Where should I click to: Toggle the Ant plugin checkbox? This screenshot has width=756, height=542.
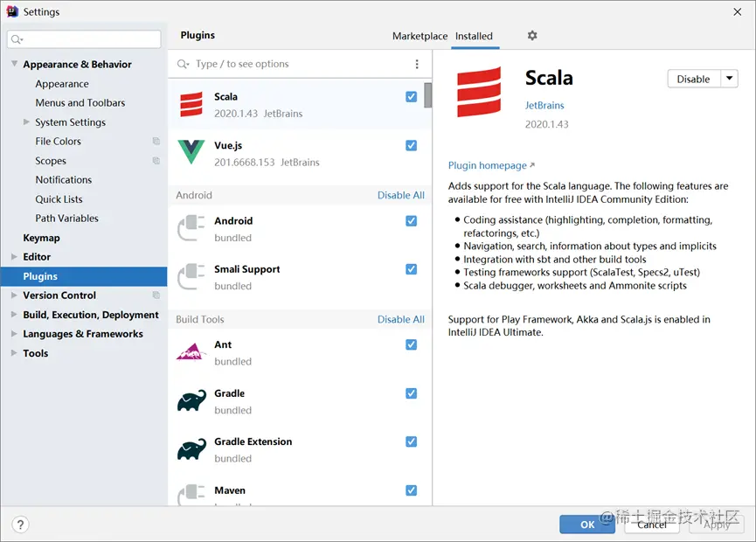click(x=411, y=344)
